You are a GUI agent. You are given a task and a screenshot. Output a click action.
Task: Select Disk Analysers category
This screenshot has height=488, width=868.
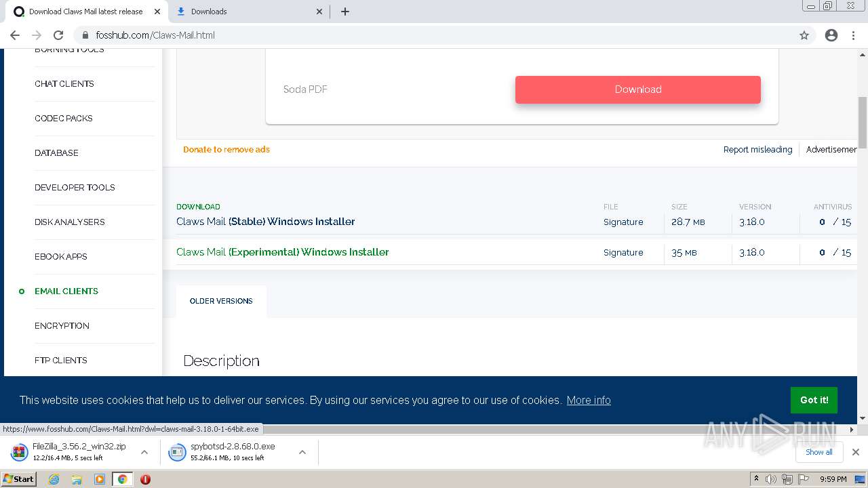tap(69, 222)
